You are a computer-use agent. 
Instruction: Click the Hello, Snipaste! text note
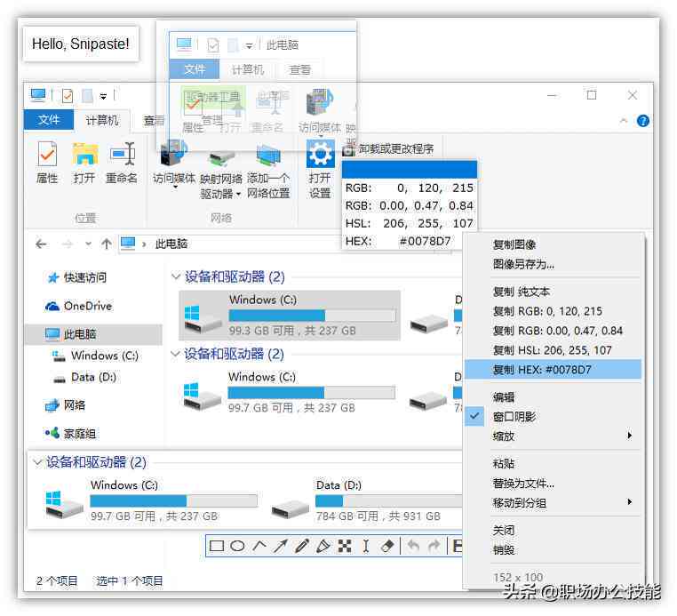[x=81, y=44]
